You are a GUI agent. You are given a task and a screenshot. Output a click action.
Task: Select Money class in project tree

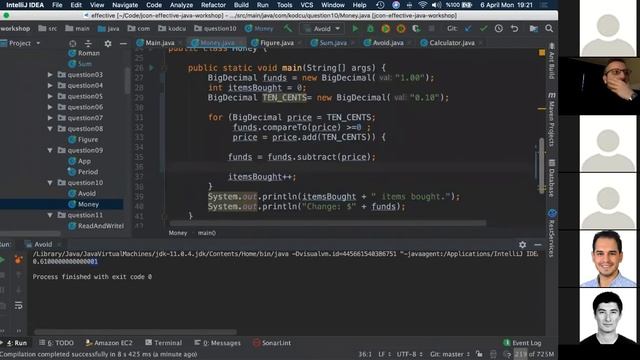tap(88, 204)
